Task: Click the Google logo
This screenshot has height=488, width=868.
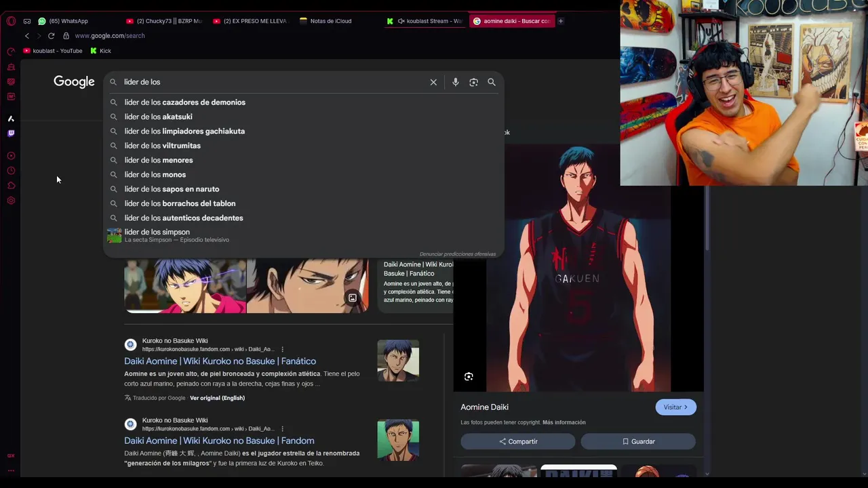Action: [x=74, y=82]
